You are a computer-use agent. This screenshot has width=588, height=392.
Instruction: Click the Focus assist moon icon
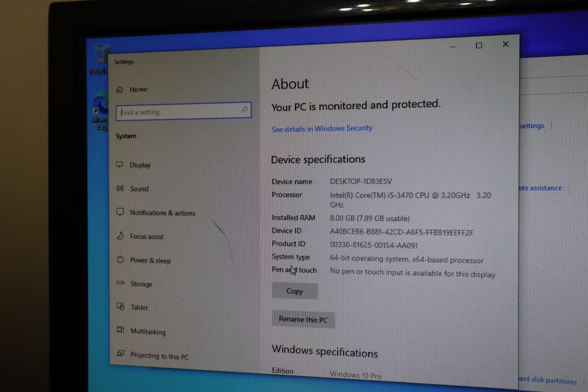(120, 236)
